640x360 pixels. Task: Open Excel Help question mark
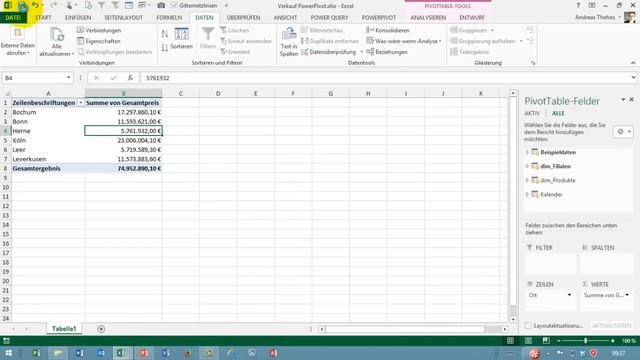pyautogui.click(x=578, y=6)
